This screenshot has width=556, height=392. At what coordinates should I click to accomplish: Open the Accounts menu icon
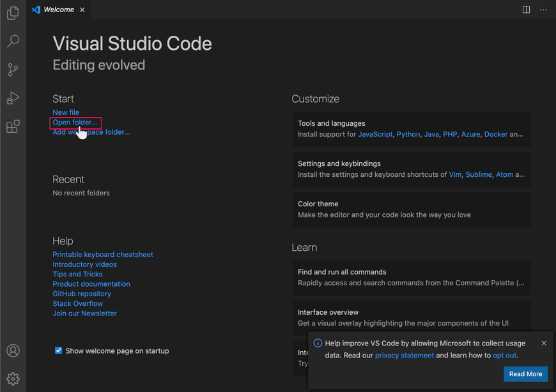(x=13, y=351)
